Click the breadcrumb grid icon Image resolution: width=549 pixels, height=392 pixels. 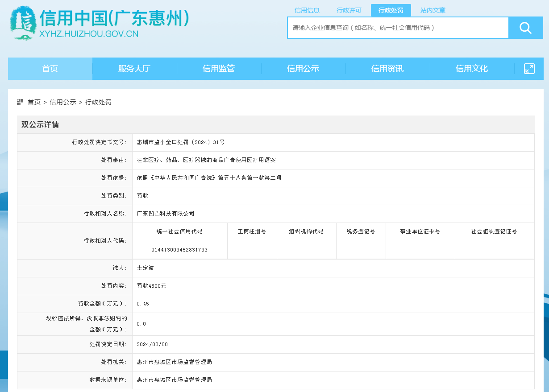point(20,102)
